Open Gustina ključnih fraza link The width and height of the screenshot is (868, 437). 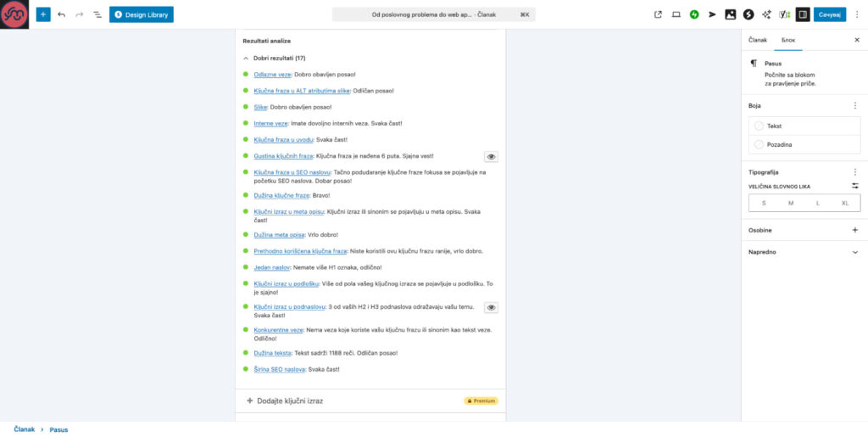pos(283,156)
